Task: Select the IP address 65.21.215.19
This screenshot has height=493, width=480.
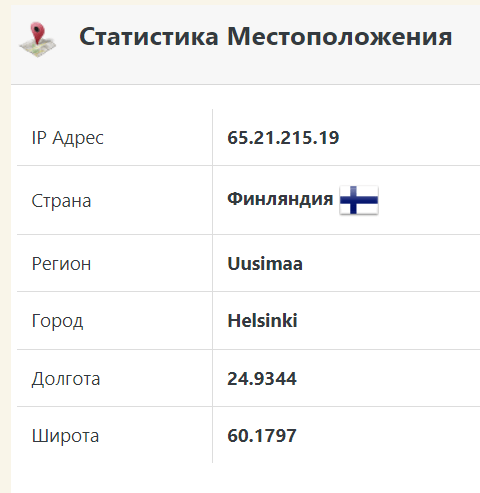Action: [283, 137]
